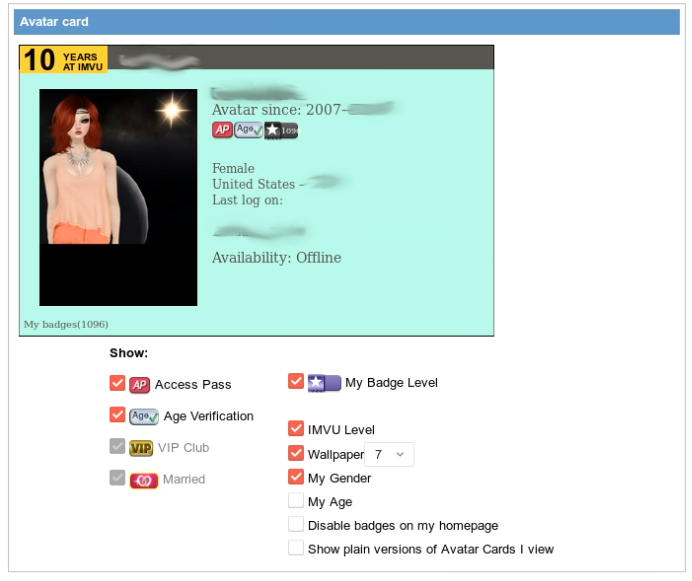Screen dimensions: 692x581
Task: Click the Age Verification icon in Show list
Action: coord(144,416)
